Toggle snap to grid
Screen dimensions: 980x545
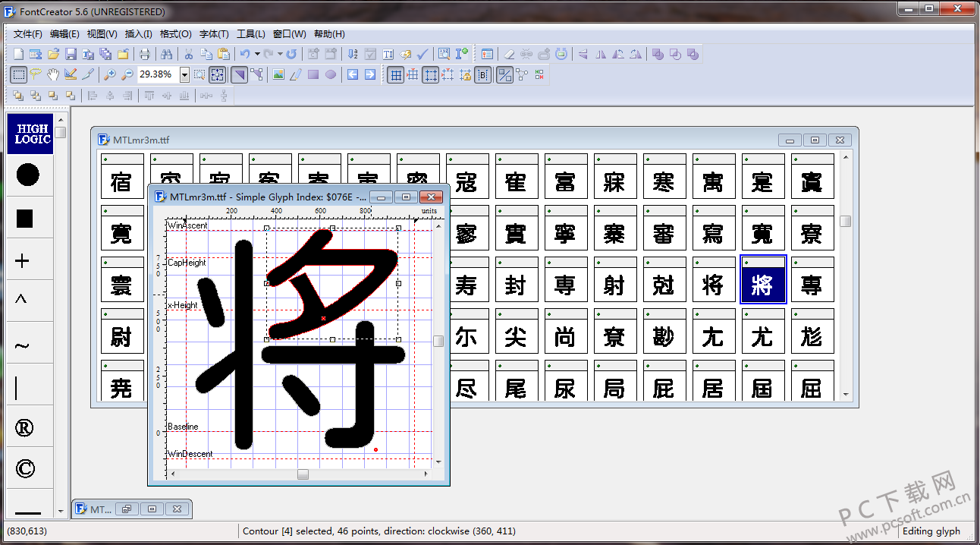point(413,74)
